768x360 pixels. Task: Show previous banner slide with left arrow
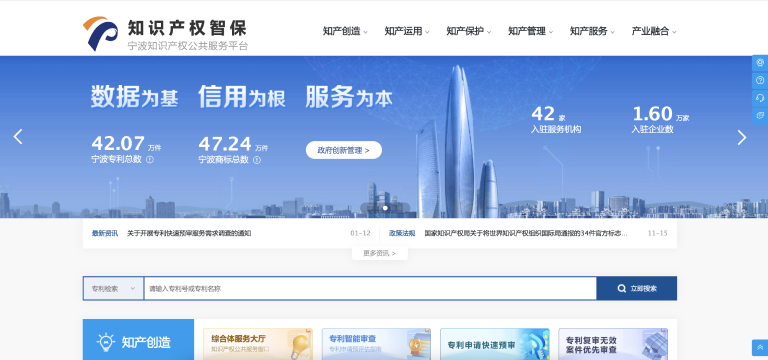(x=18, y=137)
